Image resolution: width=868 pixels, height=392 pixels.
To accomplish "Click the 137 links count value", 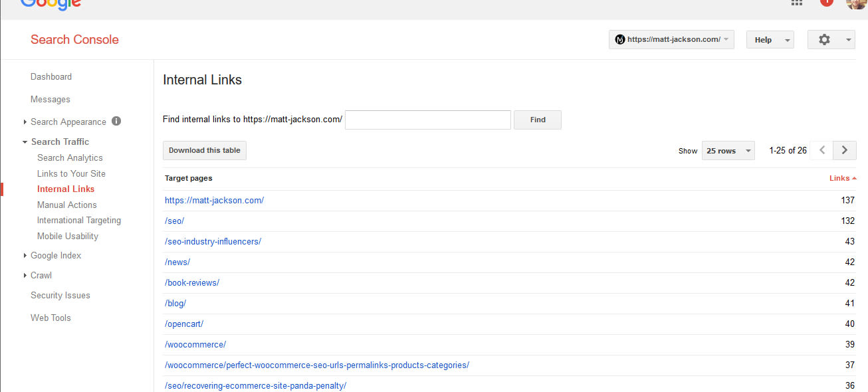I will pos(847,200).
